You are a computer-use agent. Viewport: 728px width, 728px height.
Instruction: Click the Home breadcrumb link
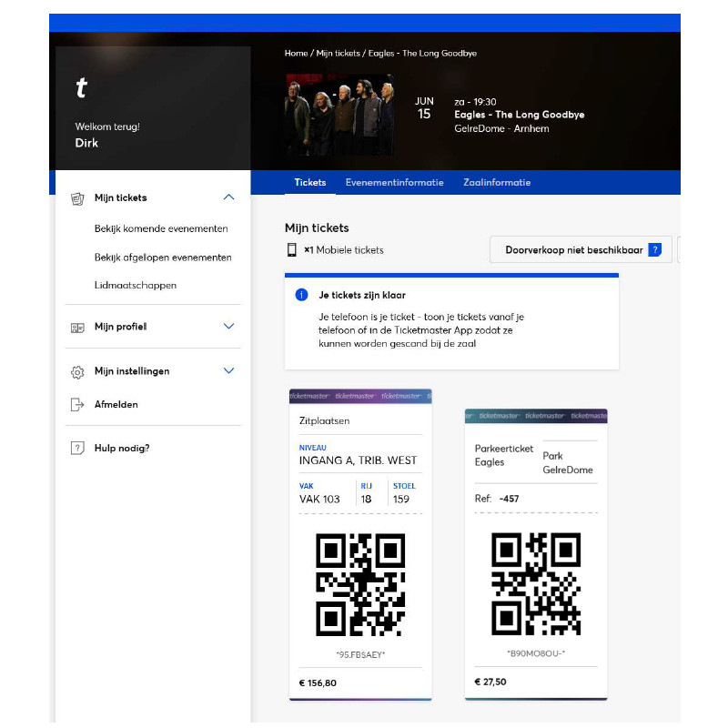click(296, 54)
